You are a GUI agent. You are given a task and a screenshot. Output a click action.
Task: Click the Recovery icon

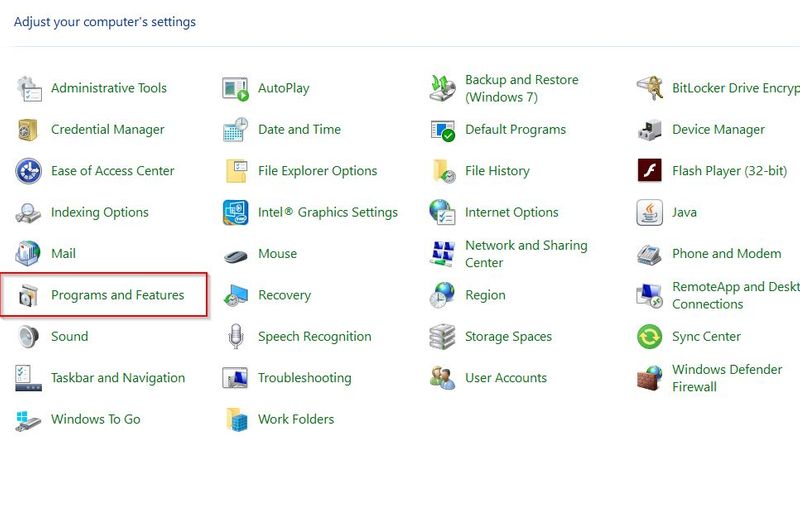[x=236, y=296]
